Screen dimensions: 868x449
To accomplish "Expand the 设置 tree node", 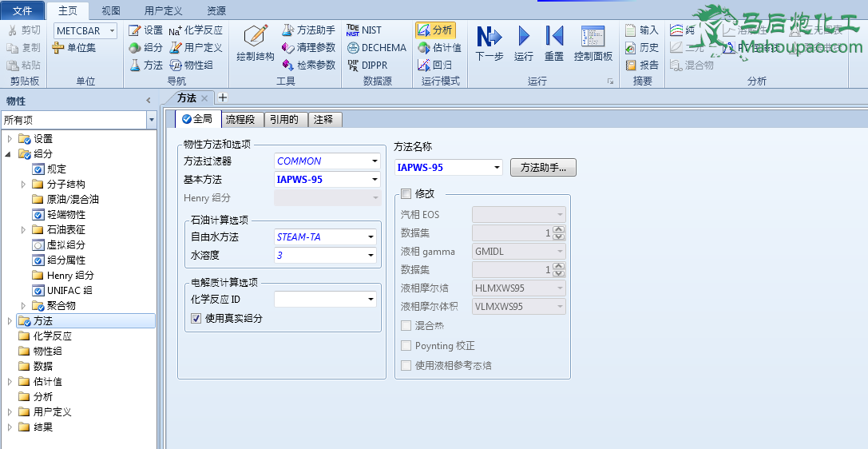I will 9,138.
